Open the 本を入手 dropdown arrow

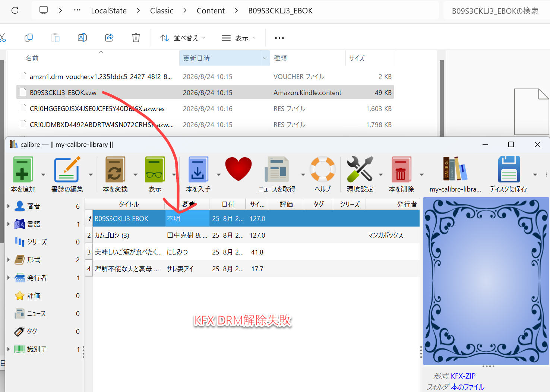[219, 174]
